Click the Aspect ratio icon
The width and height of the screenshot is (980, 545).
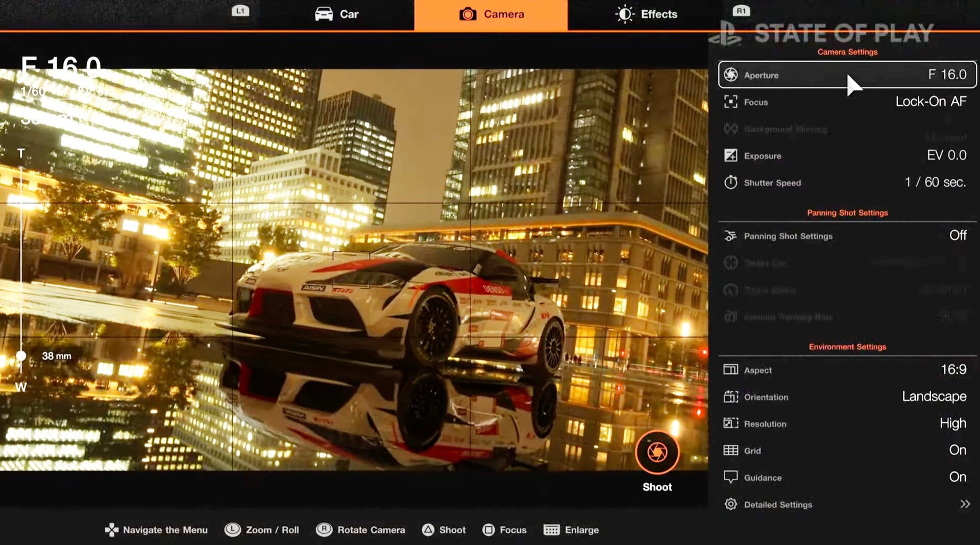[731, 369]
